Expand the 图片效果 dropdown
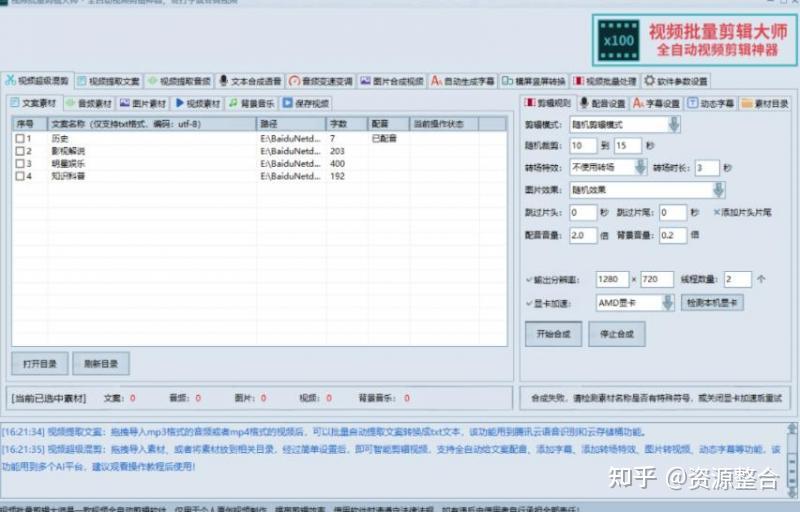This screenshot has width=800, height=512. click(718, 190)
